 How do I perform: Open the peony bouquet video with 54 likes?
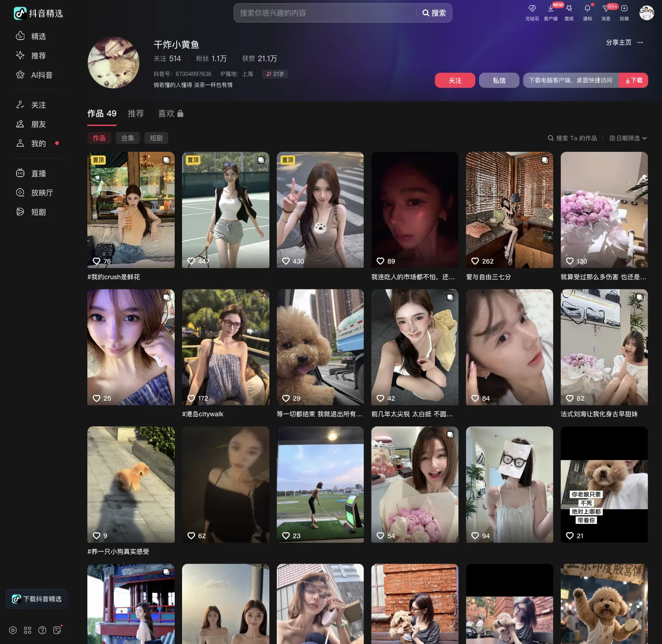pos(415,484)
